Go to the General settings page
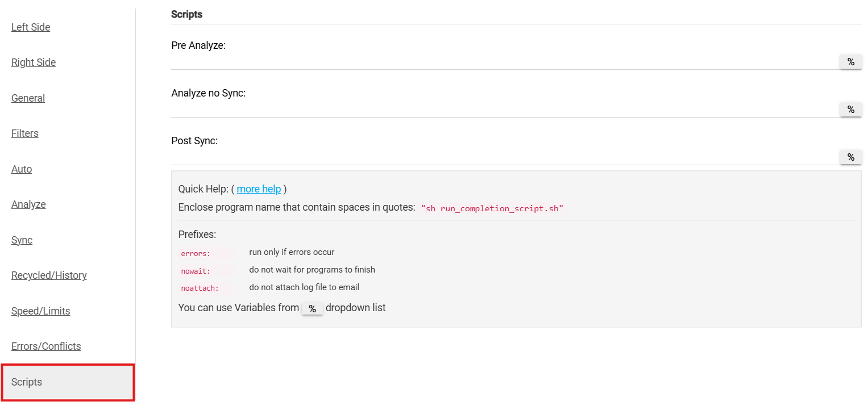Viewport: 868px width, 402px height. [x=28, y=98]
